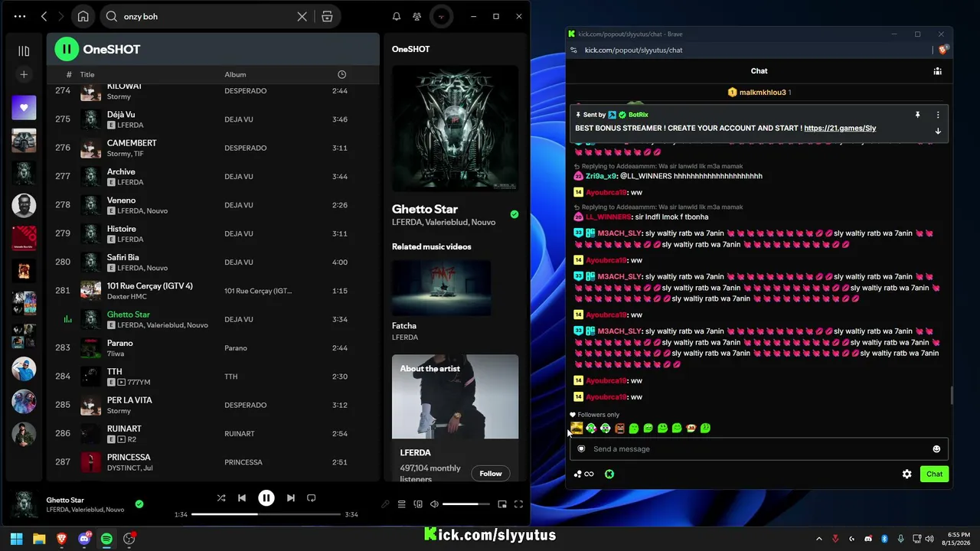Open Windows Start menu
The height and width of the screenshot is (551, 980).
pos(16,539)
